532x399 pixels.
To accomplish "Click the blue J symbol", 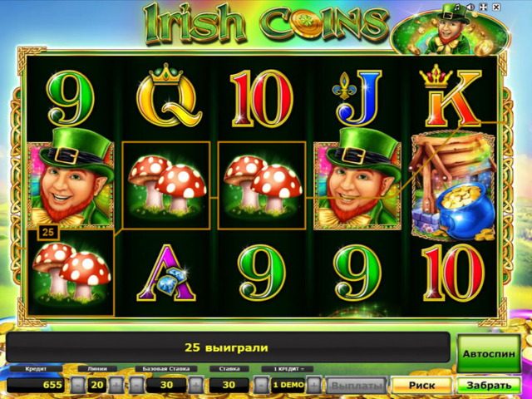I will tap(357, 98).
